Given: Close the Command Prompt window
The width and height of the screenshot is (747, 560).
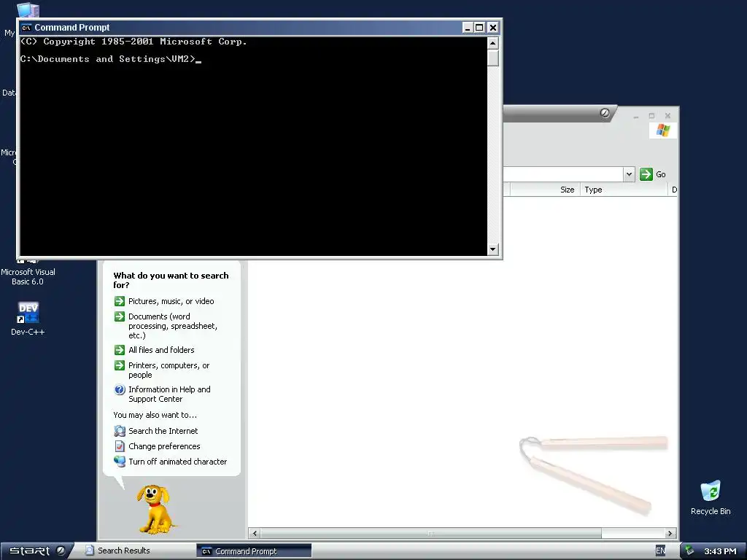Looking at the screenshot, I should [493, 28].
